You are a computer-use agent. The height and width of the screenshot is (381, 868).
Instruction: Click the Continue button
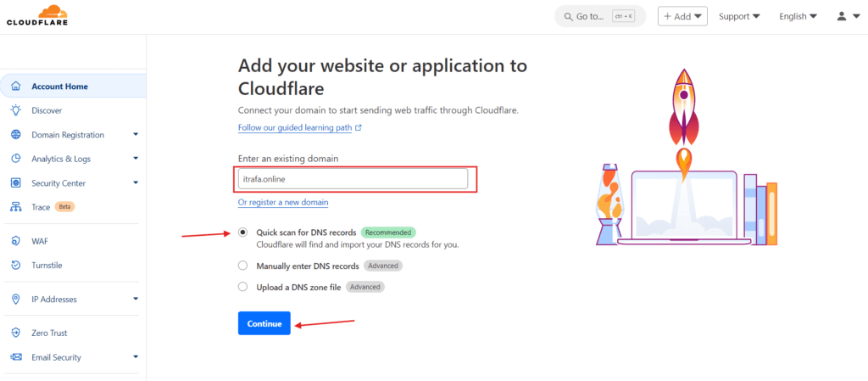[x=264, y=323]
